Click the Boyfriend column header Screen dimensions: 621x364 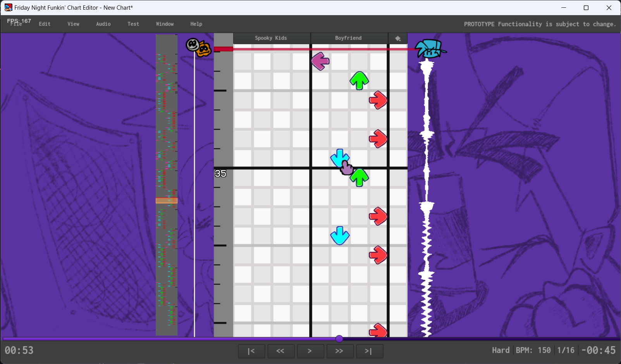349,38
